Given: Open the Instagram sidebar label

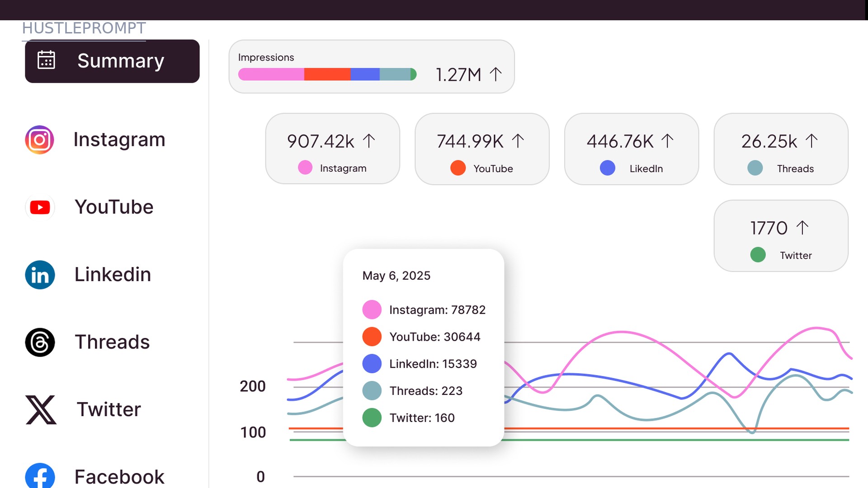Looking at the screenshot, I should point(119,140).
